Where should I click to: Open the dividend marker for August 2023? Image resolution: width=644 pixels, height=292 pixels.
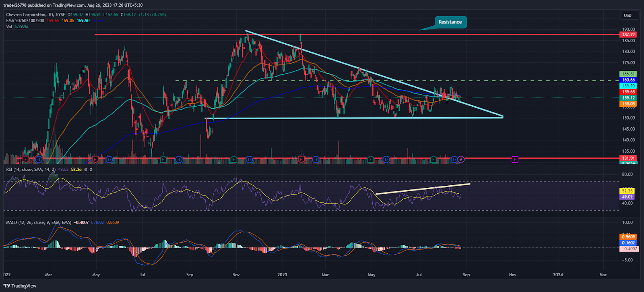click(454, 159)
